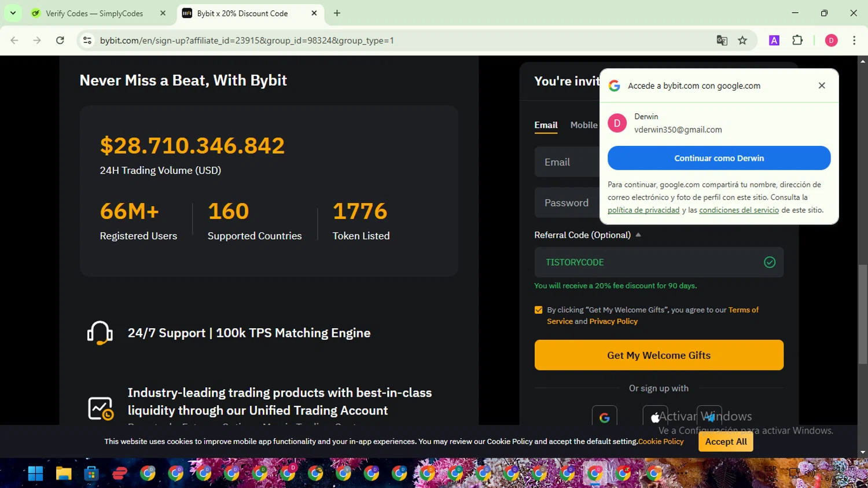Click the vderwin350@gmail.com account email
Viewport: 868px width, 488px height.
pyautogui.click(x=678, y=130)
